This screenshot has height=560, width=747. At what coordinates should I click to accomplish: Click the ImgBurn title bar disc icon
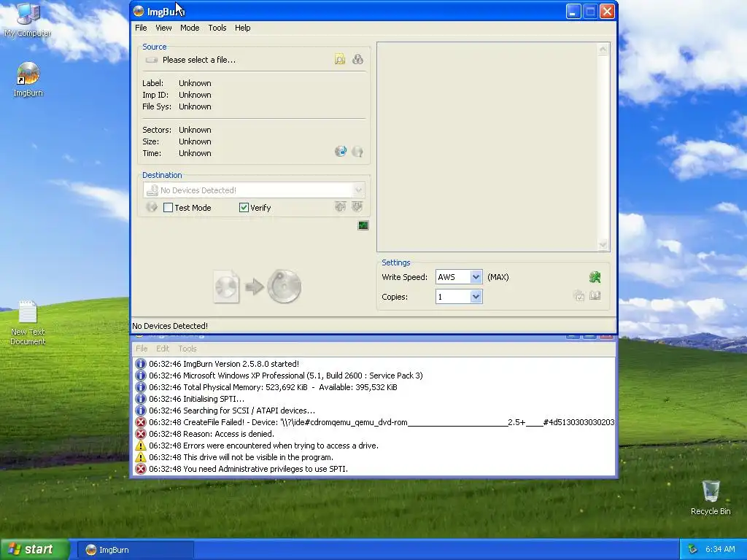tap(139, 11)
